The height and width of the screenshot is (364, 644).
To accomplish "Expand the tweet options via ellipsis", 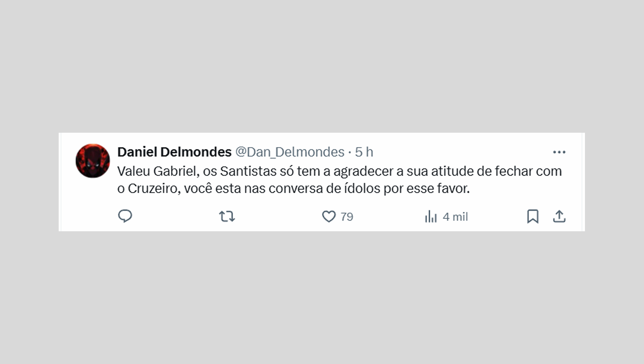I will [559, 152].
